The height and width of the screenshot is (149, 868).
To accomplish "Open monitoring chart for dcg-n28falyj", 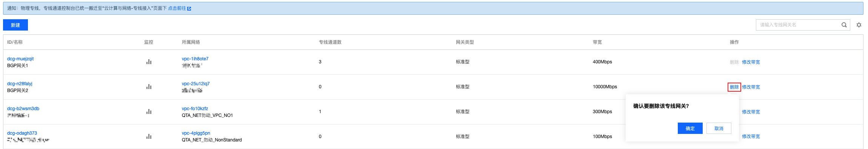I will coord(149,87).
